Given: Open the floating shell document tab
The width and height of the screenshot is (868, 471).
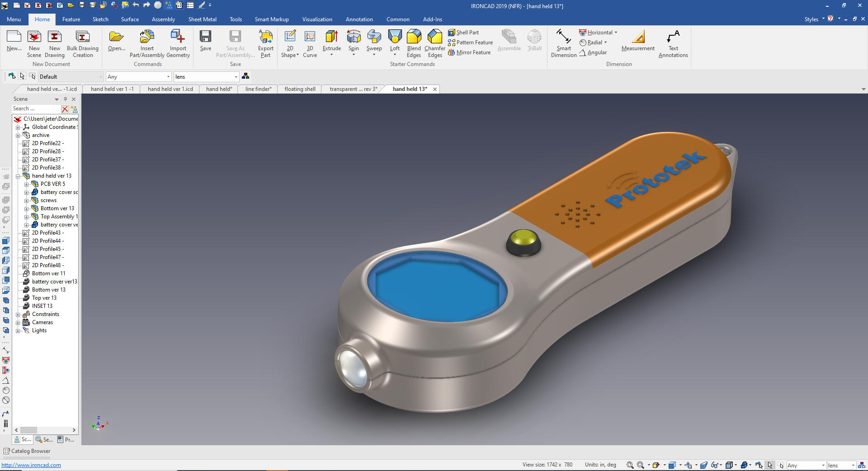Looking at the screenshot, I should 300,89.
